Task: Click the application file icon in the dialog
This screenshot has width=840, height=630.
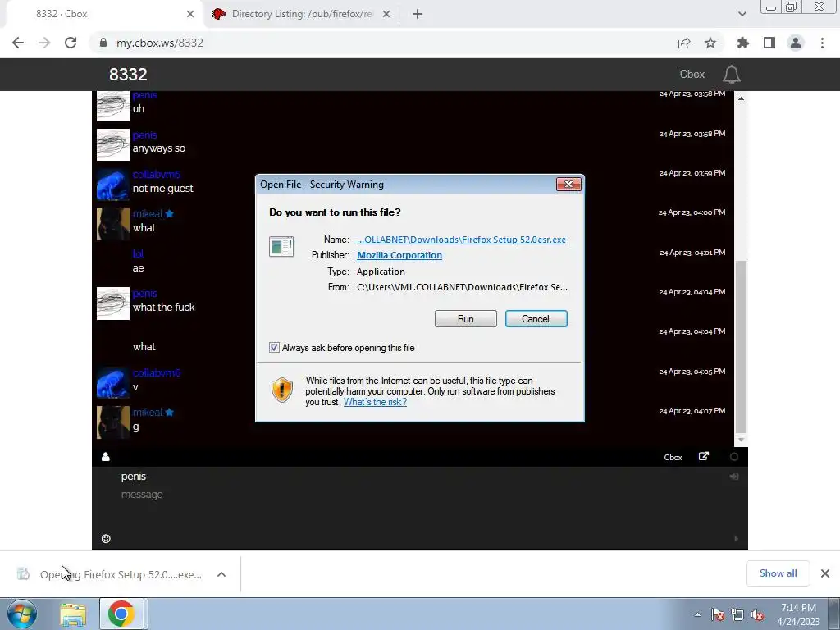Action: pyautogui.click(x=281, y=247)
